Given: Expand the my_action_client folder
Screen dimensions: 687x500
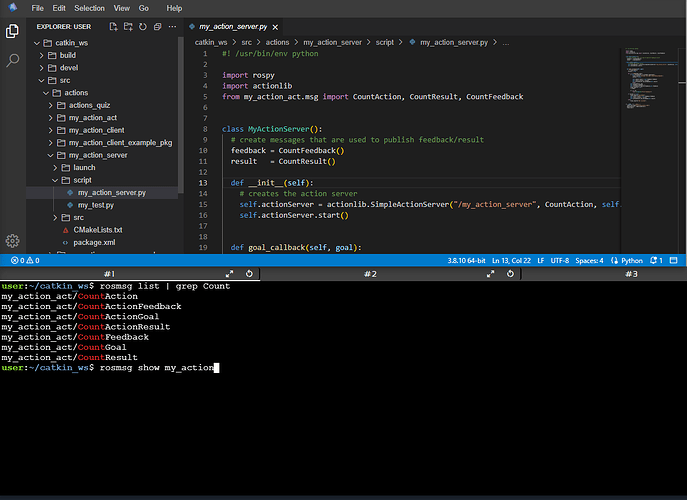Looking at the screenshot, I should [51, 130].
